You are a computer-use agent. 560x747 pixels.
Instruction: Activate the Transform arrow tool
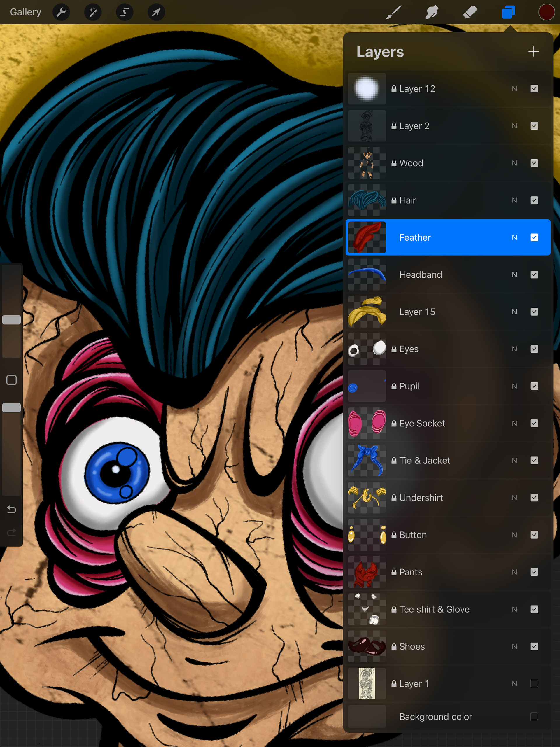click(x=156, y=13)
